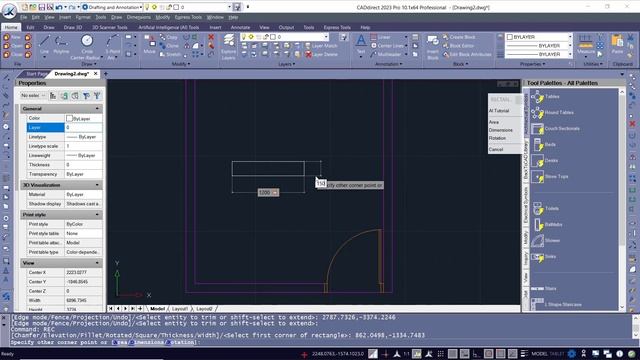Open Block Editor

point(458,46)
